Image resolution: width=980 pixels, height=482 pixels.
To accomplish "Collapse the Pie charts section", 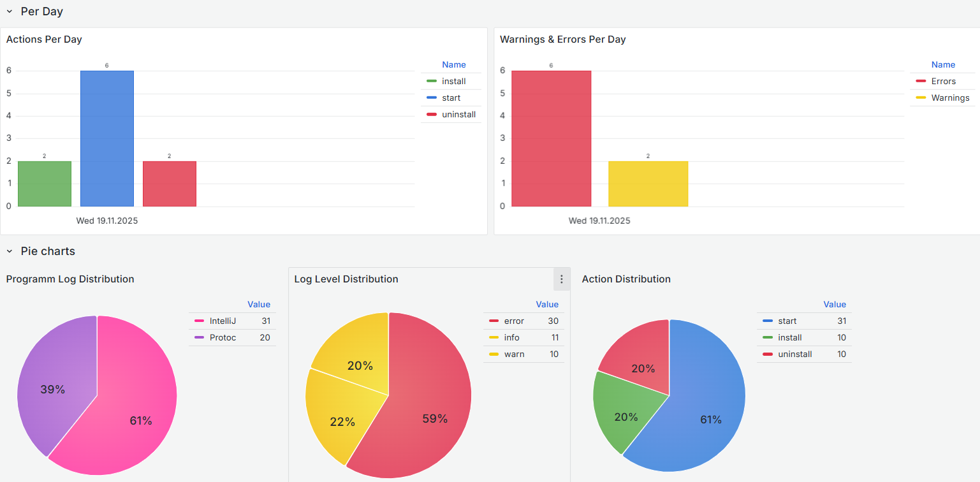I will tap(10, 251).
